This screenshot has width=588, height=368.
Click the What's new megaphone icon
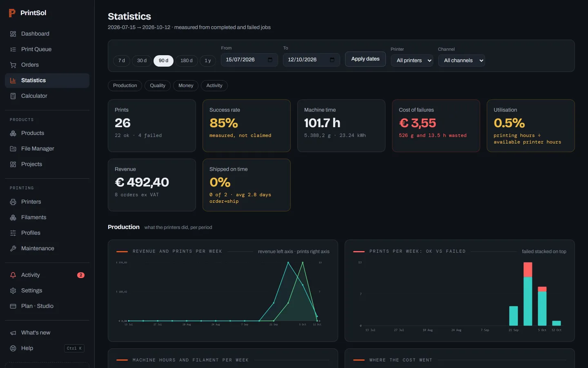13,333
